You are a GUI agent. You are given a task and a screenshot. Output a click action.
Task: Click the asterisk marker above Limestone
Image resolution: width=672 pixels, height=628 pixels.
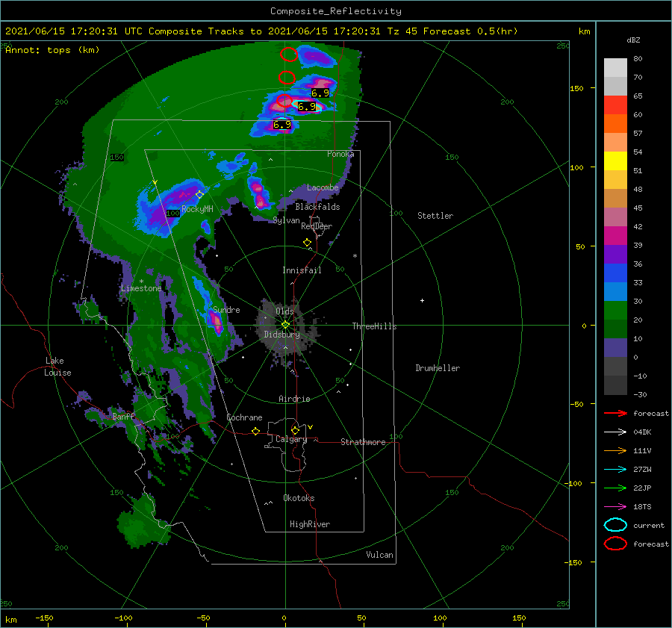141,282
